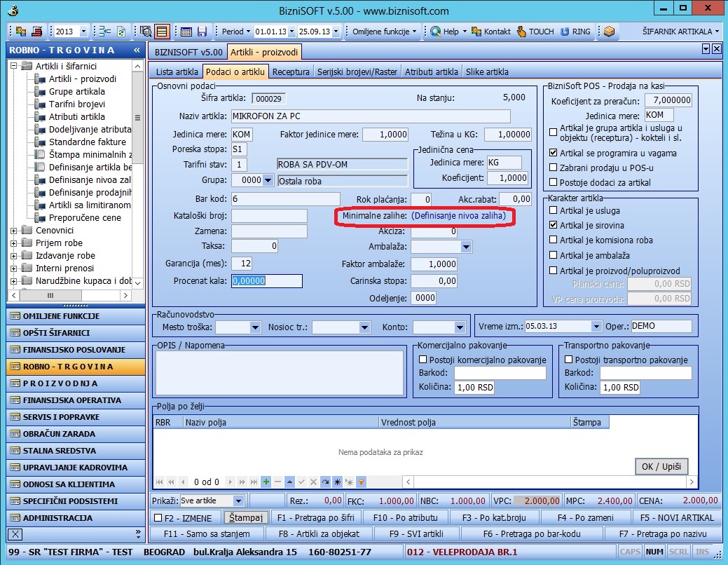Viewport: 728px width, 565px height.
Task: Open the Mesto troška dropdown
Action: point(255,327)
